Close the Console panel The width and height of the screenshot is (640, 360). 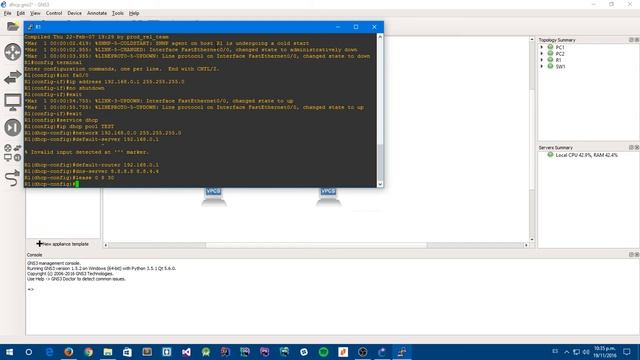tap(636, 254)
